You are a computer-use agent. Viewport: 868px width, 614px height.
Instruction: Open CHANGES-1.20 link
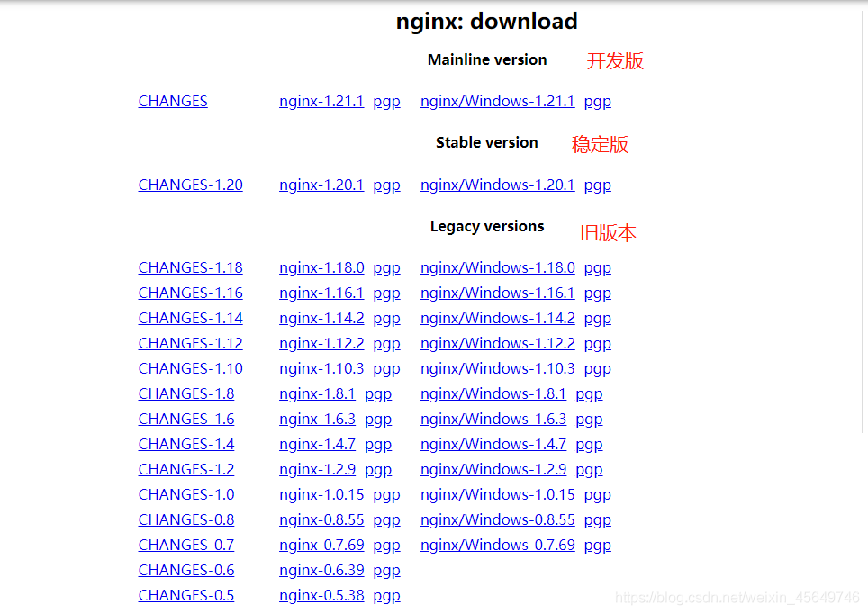click(x=190, y=185)
